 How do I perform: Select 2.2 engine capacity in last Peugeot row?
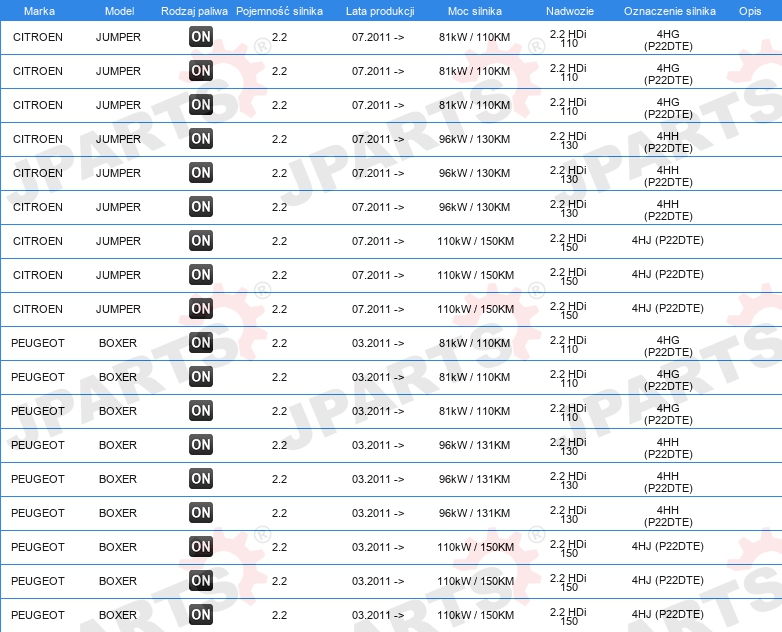(x=279, y=615)
